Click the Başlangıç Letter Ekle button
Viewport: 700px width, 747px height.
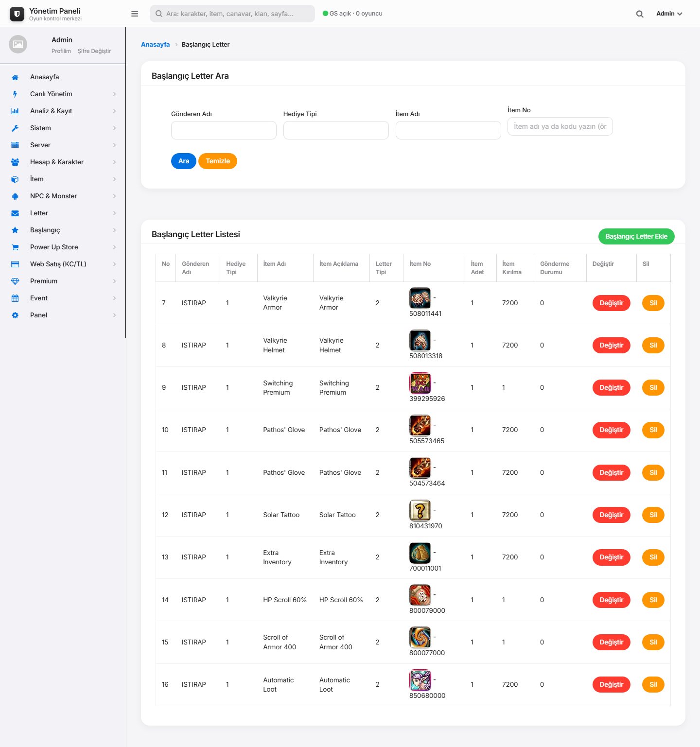coord(636,236)
